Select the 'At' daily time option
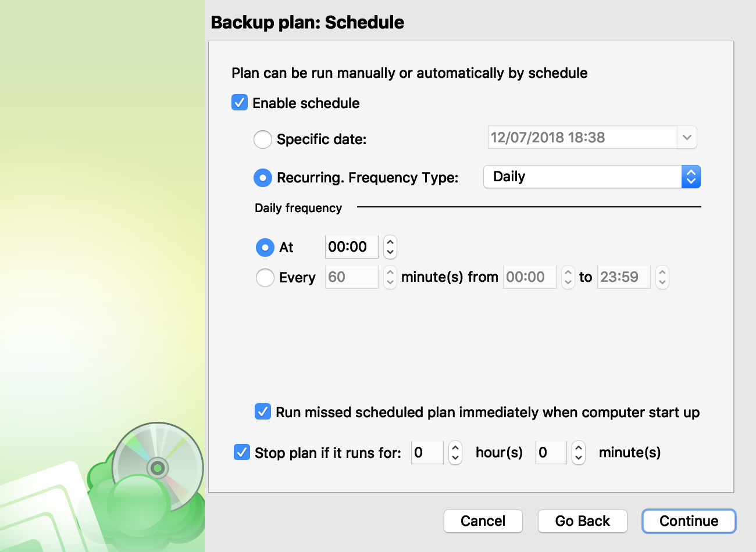This screenshot has height=552, width=756. [265, 247]
